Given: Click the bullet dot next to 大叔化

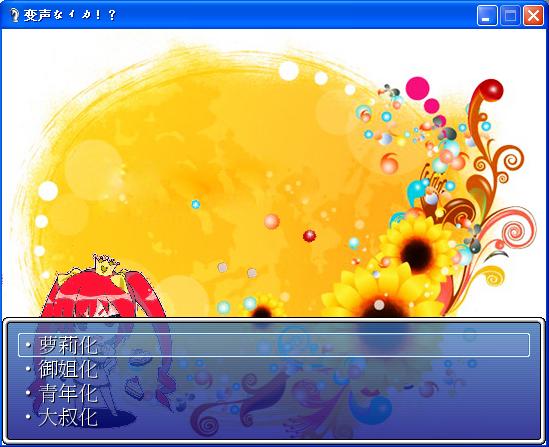Looking at the screenshot, I should (x=28, y=417).
